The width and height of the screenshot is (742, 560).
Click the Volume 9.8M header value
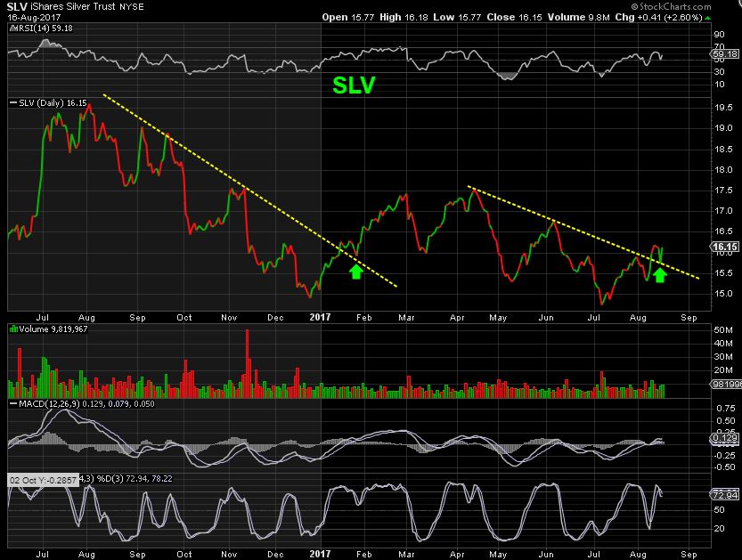click(x=579, y=17)
